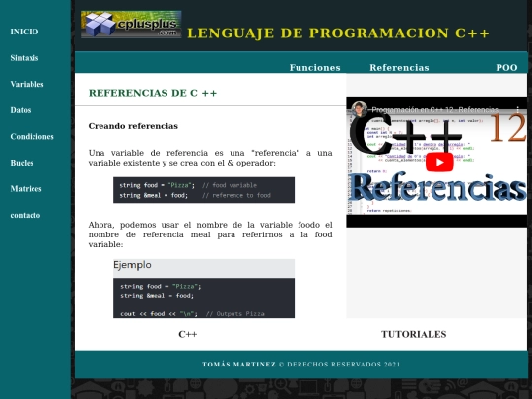Screen dimensions: 532x399
Task: Click the page title 'LENGUAJE DE PROGRAMACION C++'
Action: tap(338, 33)
